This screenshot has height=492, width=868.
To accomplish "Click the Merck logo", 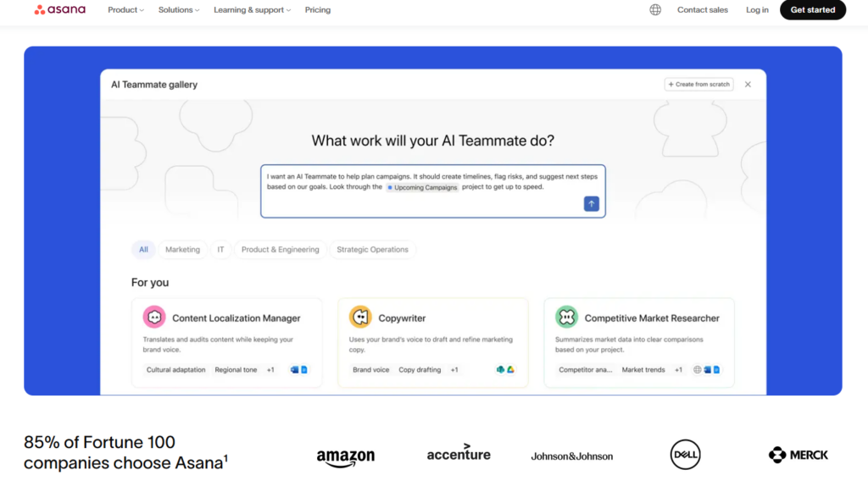I will click(x=798, y=455).
